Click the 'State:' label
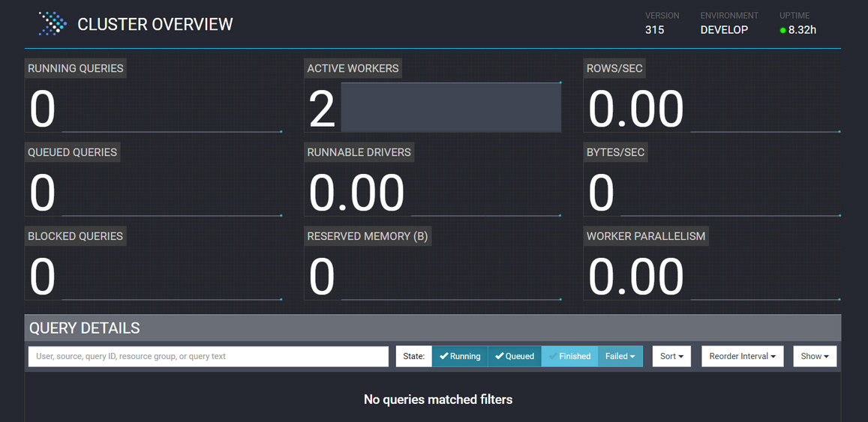This screenshot has width=868, height=422. pyautogui.click(x=413, y=356)
